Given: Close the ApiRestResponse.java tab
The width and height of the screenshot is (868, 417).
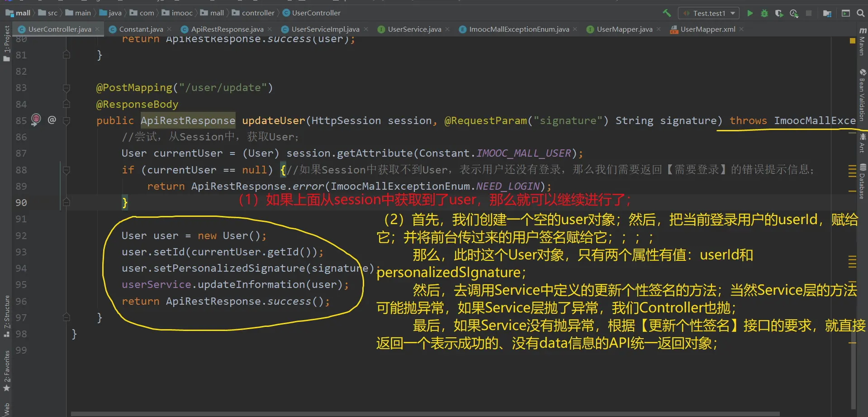Looking at the screenshot, I should click(x=270, y=29).
